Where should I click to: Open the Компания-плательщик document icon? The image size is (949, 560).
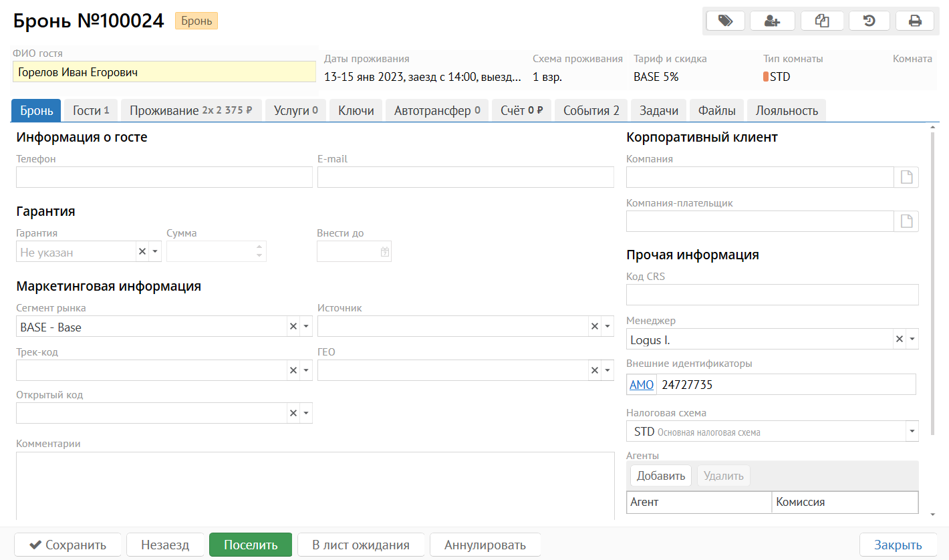[x=906, y=221]
